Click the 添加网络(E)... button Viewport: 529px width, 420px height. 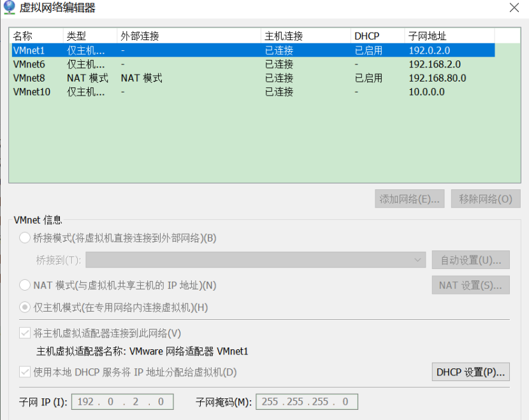410,199
